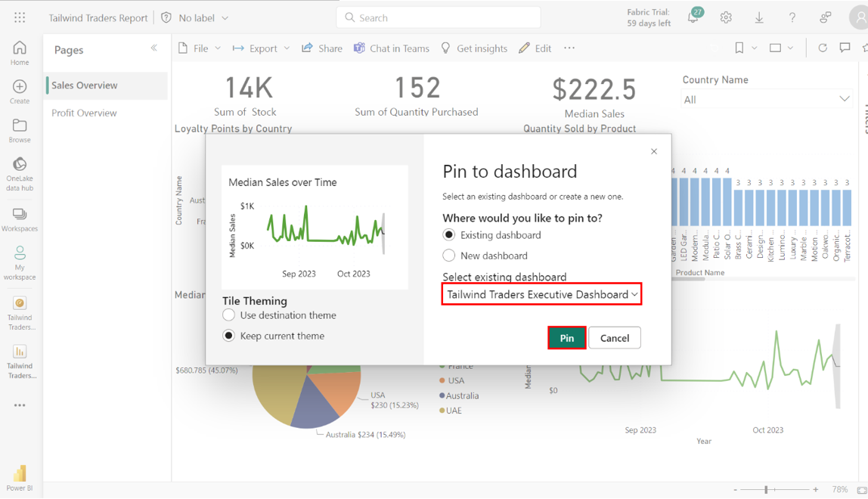Select the New dashboard radio option

[x=449, y=256]
